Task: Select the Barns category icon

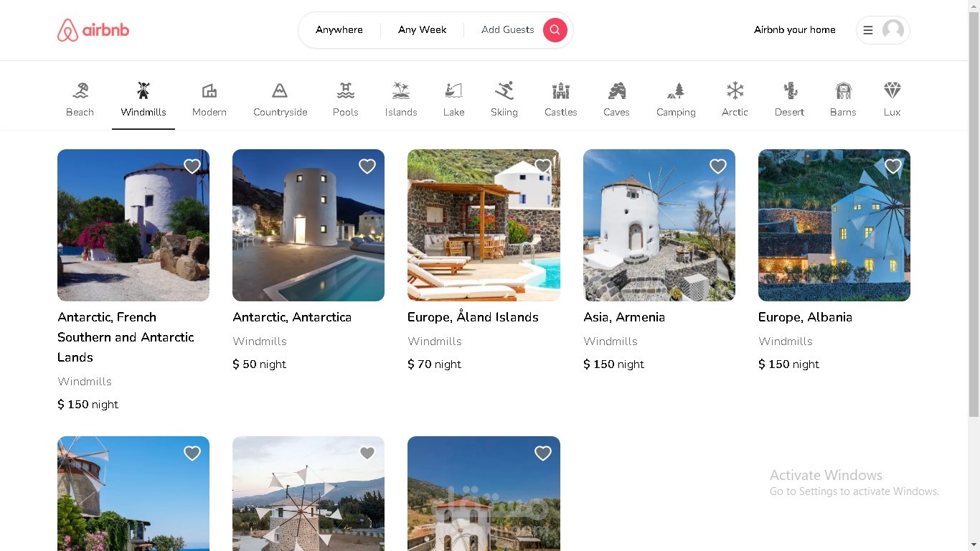Action: click(x=843, y=90)
